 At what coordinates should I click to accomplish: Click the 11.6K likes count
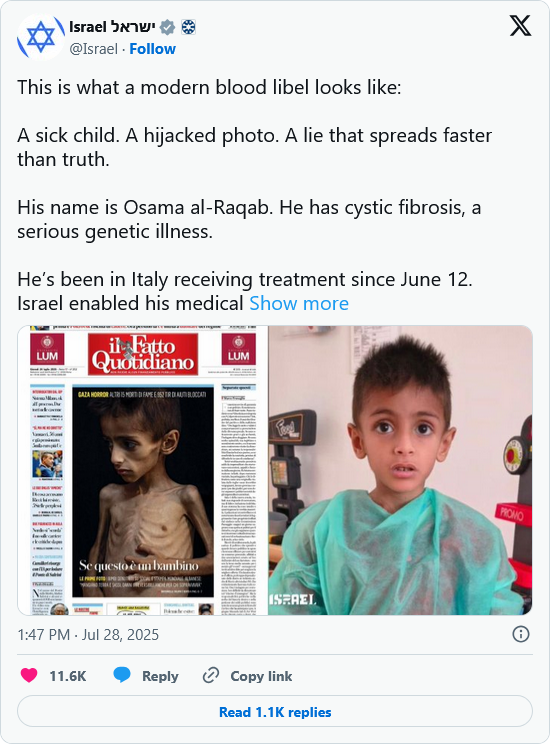(68, 676)
